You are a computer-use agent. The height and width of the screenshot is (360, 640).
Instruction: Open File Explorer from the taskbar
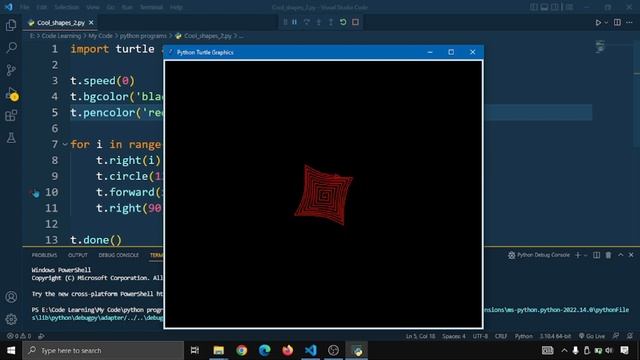coord(218,351)
